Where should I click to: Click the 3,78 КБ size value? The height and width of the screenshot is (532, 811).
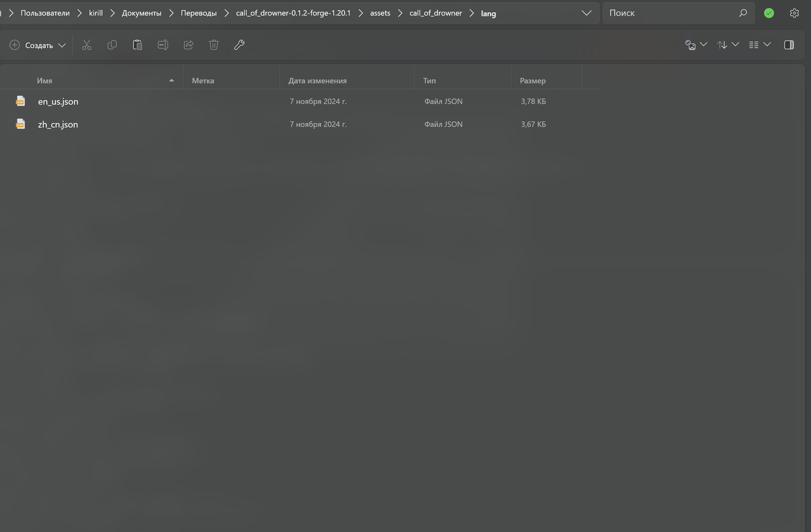[x=533, y=101]
